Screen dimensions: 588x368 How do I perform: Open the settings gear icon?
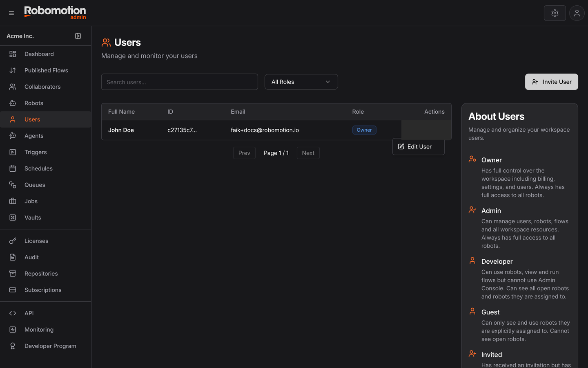pyautogui.click(x=555, y=13)
